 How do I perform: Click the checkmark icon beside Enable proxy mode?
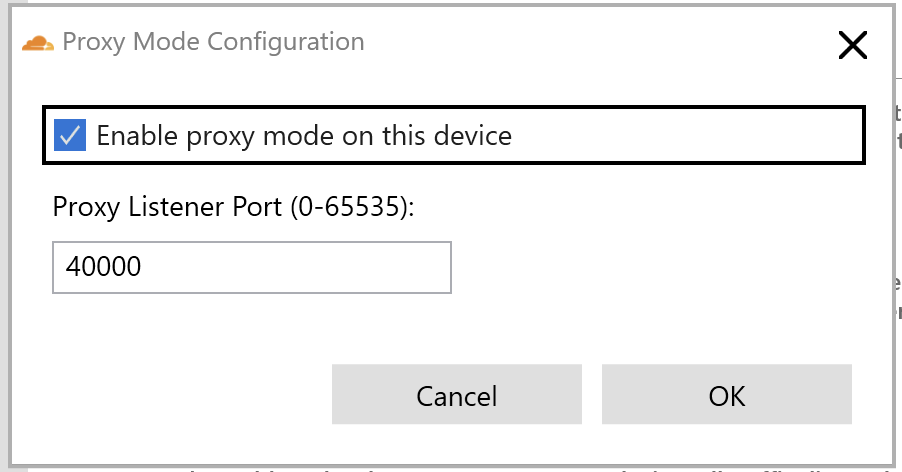click(x=70, y=135)
